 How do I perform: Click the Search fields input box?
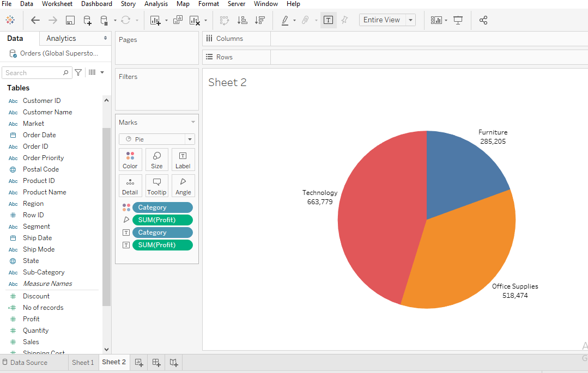pyautogui.click(x=33, y=73)
